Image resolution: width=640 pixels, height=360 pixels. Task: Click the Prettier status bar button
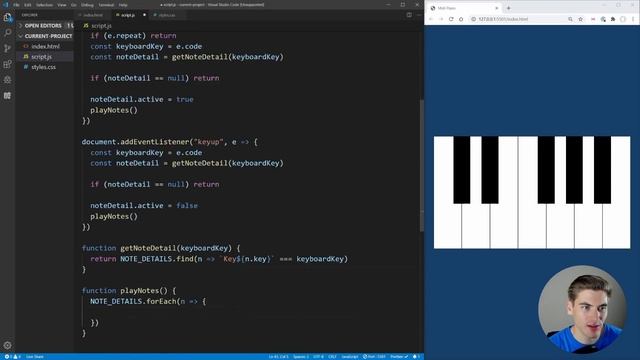pyautogui.click(x=399, y=357)
